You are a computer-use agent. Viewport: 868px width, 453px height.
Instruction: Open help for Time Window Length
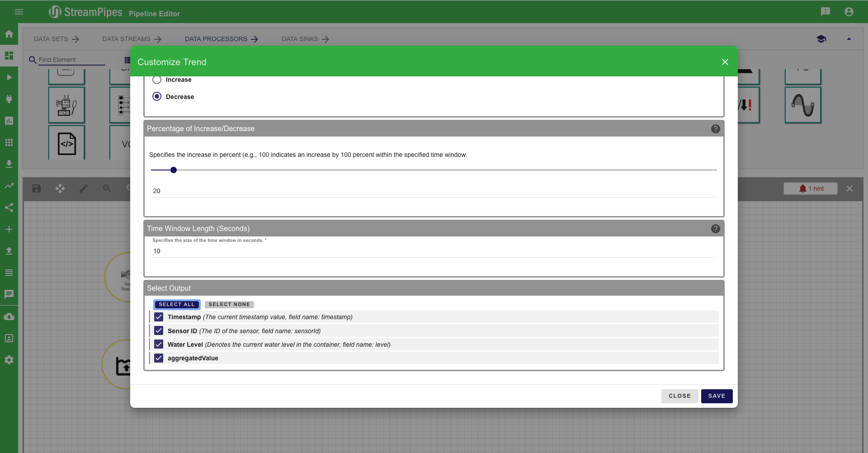715,229
